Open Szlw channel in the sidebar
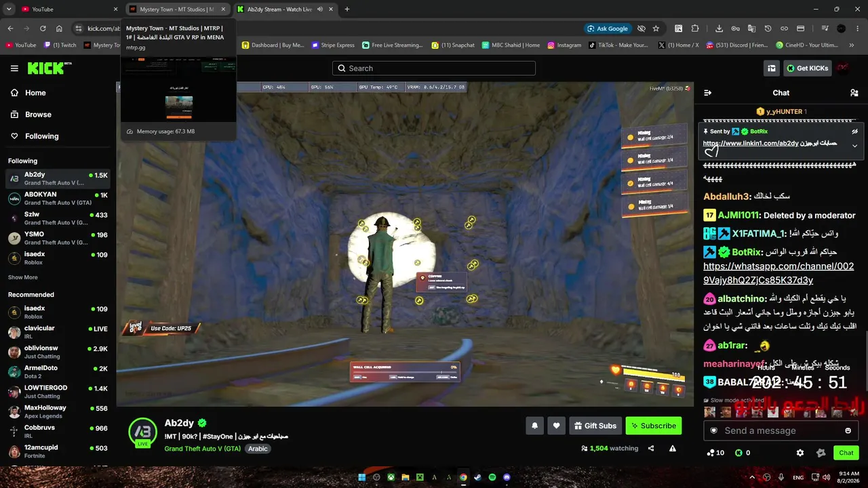Image resolution: width=868 pixels, height=488 pixels. (58, 218)
